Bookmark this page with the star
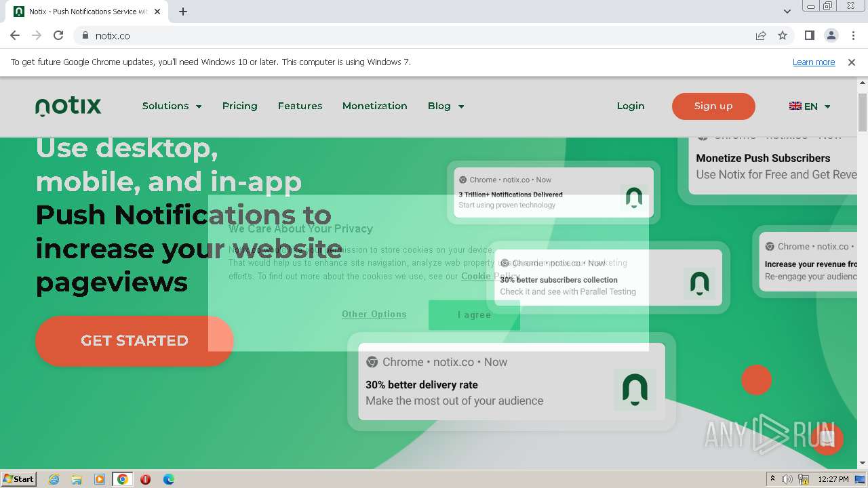 (x=783, y=35)
